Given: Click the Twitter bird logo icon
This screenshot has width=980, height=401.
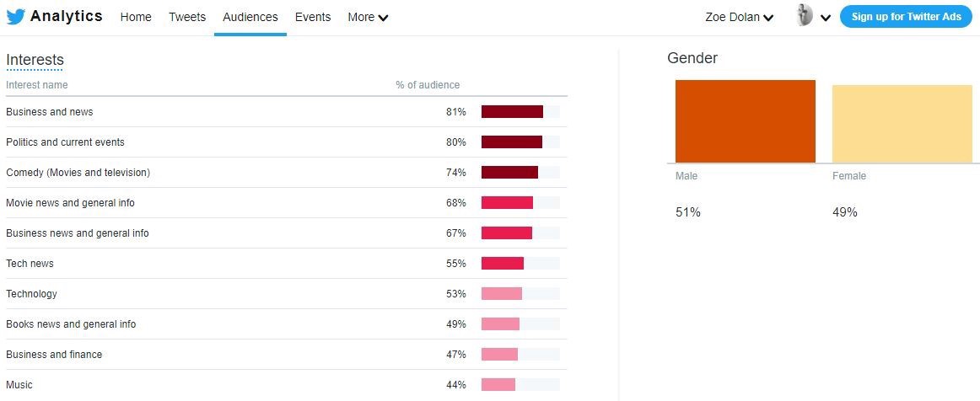Looking at the screenshot, I should pyautogui.click(x=16, y=17).
